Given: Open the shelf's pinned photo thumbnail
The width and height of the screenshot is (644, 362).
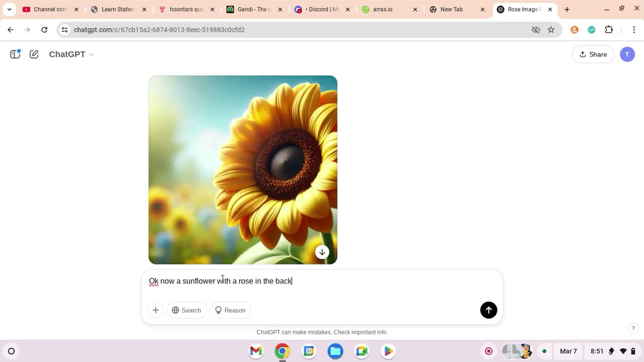Looking at the screenshot, I should coord(517,351).
